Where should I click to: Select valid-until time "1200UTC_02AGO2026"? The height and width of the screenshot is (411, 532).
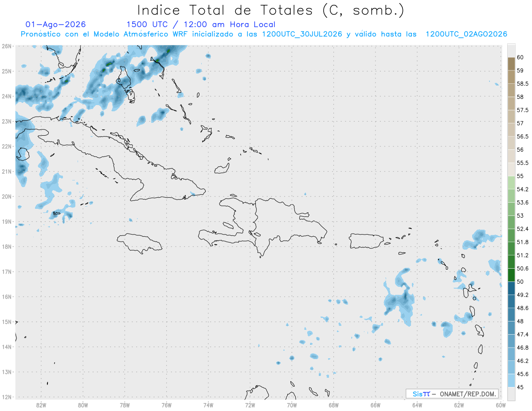(x=466, y=34)
